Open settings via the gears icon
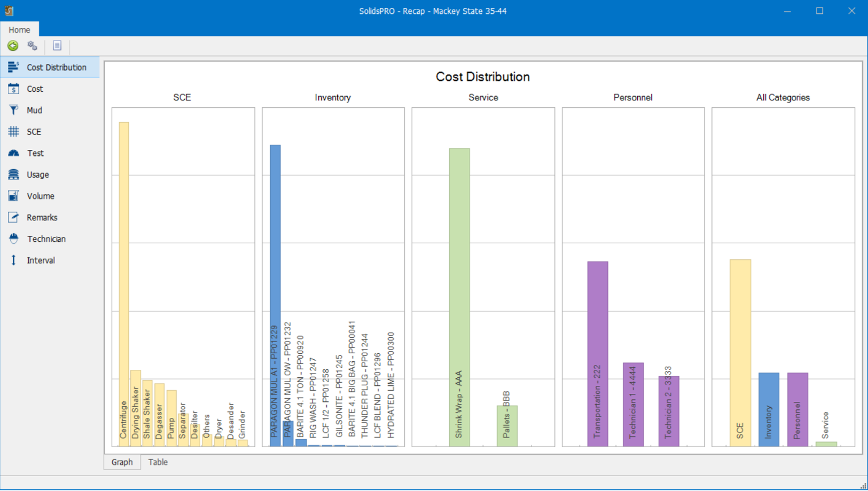The image size is (868, 491). pyautogui.click(x=33, y=46)
